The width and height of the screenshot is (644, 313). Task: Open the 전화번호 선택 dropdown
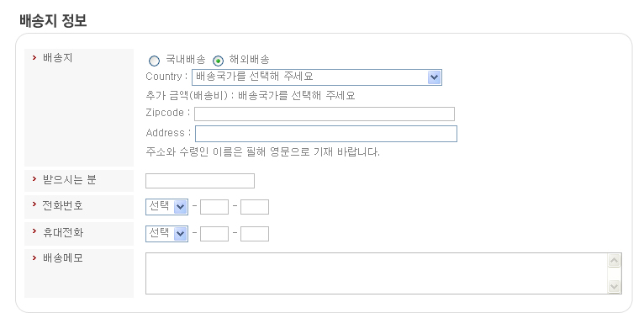166,207
